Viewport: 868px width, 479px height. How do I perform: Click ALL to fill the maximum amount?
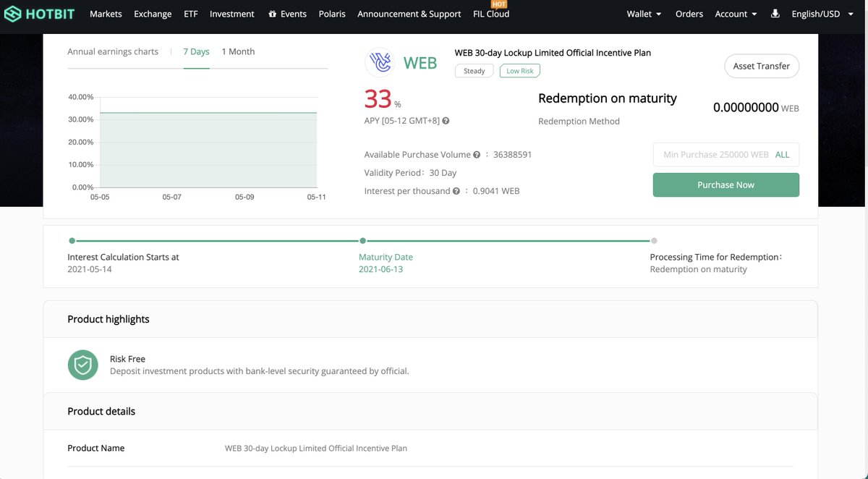click(x=782, y=155)
